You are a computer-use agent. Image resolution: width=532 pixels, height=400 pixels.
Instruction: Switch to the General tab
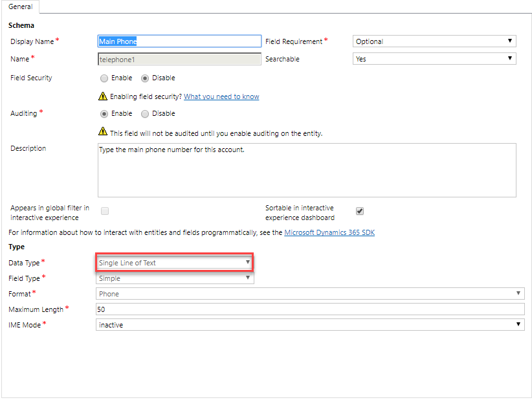pyautogui.click(x=21, y=6)
